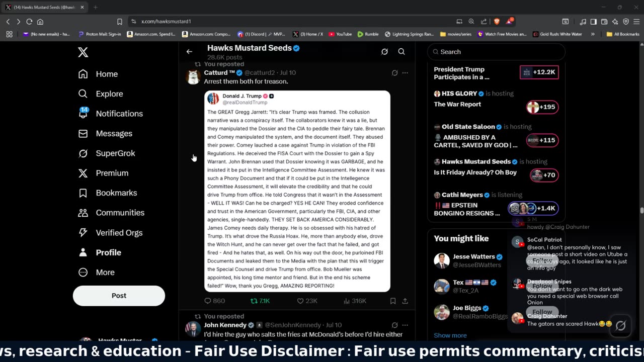This screenshot has height=362, width=644.
Task: Open the All Bookmarks folder
Action: click(x=623, y=34)
